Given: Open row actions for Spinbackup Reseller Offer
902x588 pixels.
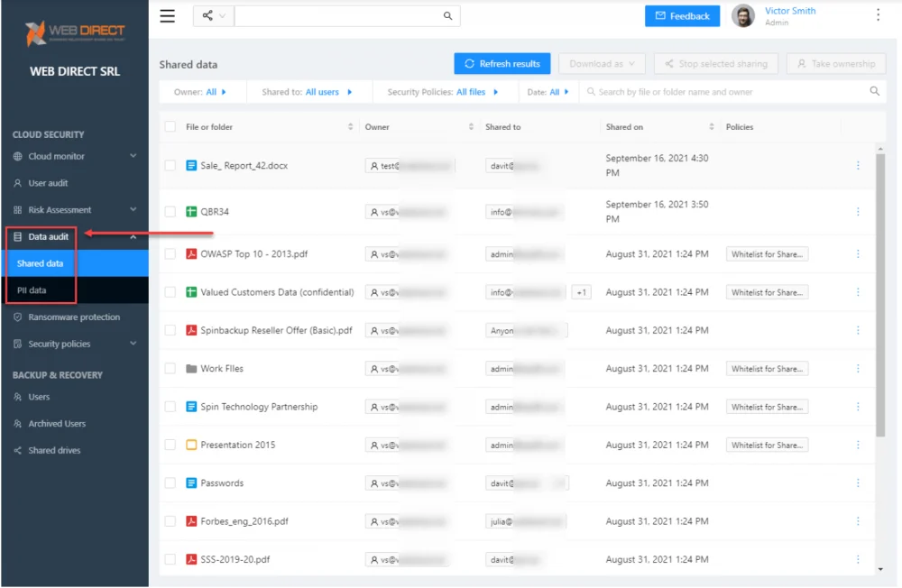Looking at the screenshot, I should coord(858,330).
